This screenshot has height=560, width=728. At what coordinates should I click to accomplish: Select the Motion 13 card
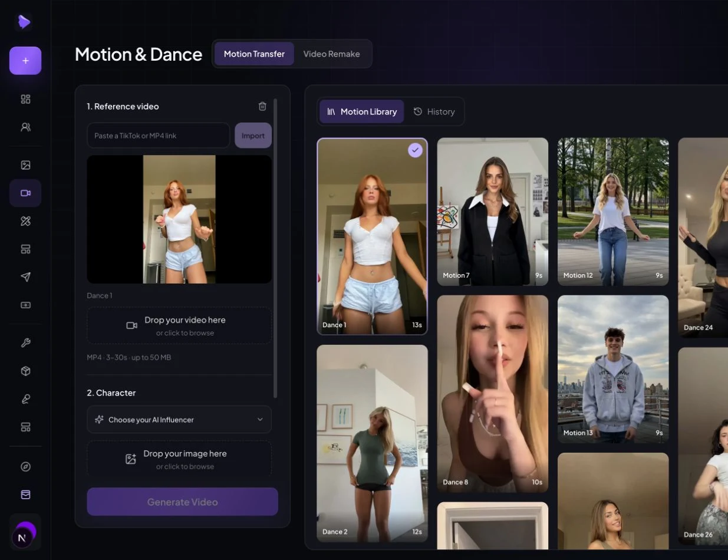pyautogui.click(x=613, y=369)
